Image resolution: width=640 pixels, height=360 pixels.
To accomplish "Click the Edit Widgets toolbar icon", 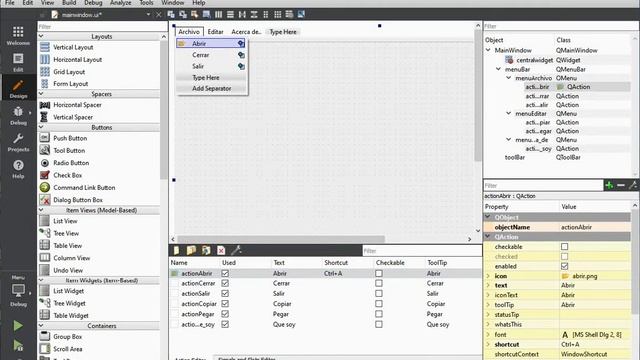I will [171, 15].
